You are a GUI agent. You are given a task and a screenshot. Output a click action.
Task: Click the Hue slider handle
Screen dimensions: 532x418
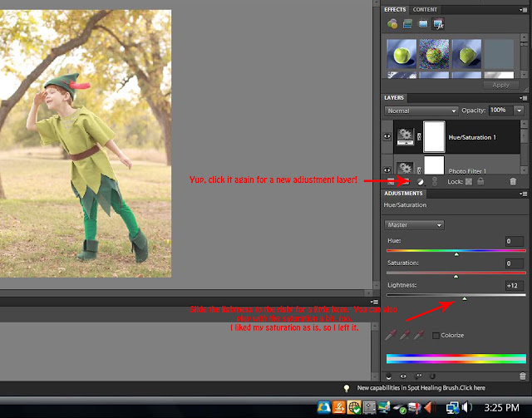(x=456, y=254)
